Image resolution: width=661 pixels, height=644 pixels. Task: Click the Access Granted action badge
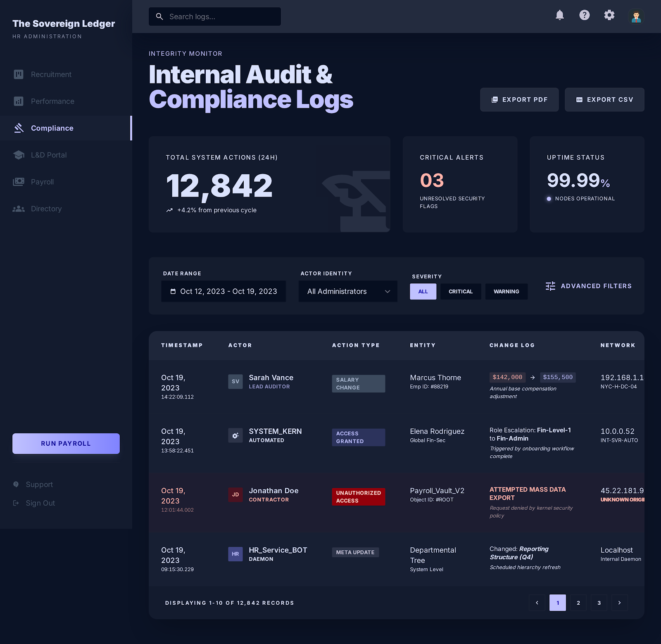tap(359, 437)
